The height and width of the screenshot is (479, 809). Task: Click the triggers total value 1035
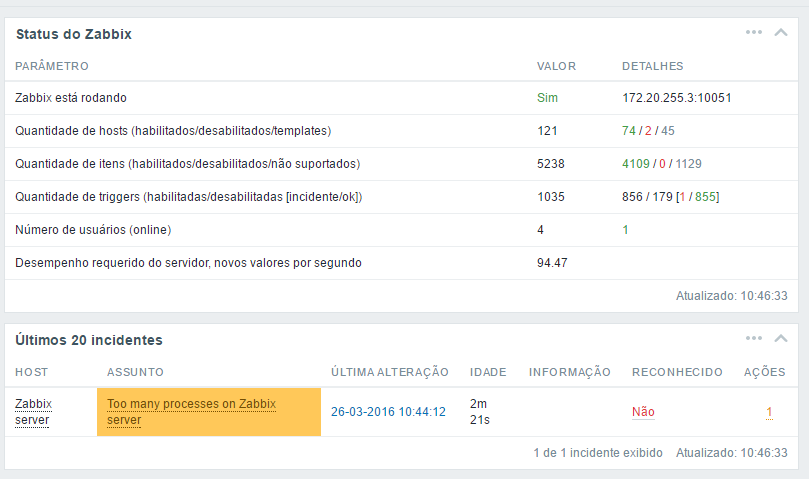(x=551, y=197)
